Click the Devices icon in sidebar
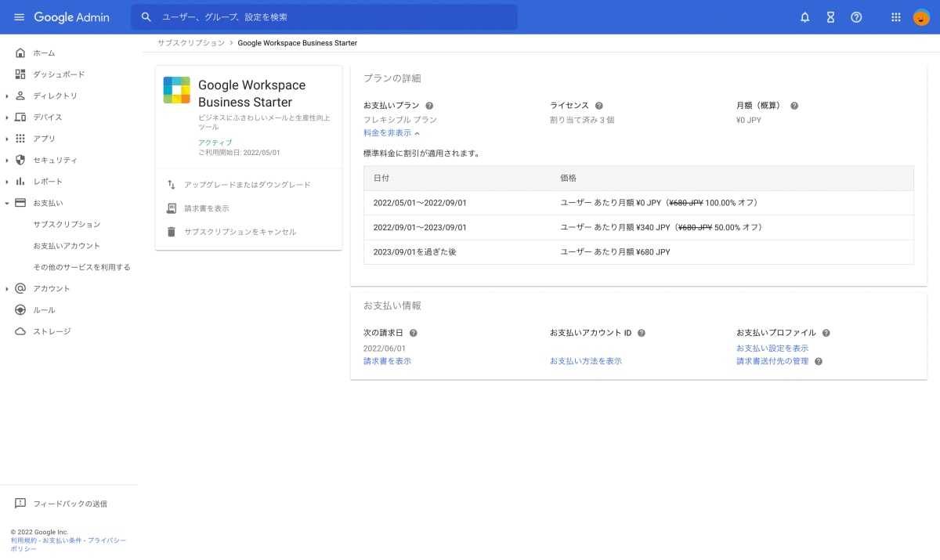Viewport: 940px width, 560px height. click(x=20, y=117)
